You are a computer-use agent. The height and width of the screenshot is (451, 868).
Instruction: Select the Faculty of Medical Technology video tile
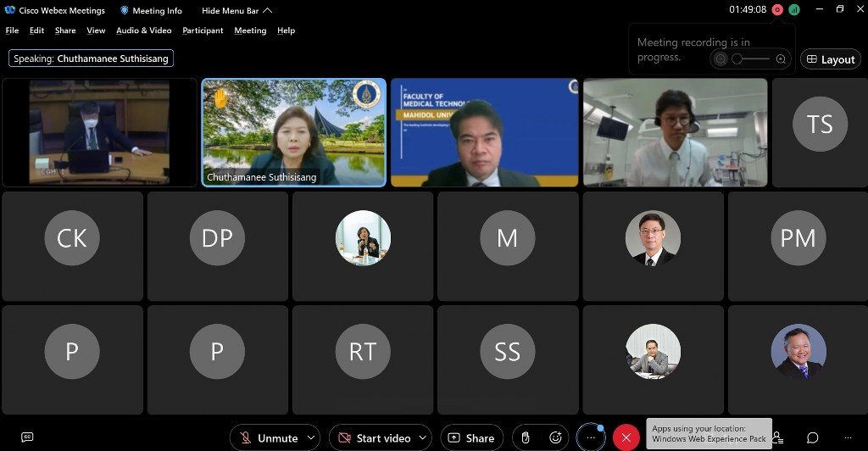click(484, 132)
